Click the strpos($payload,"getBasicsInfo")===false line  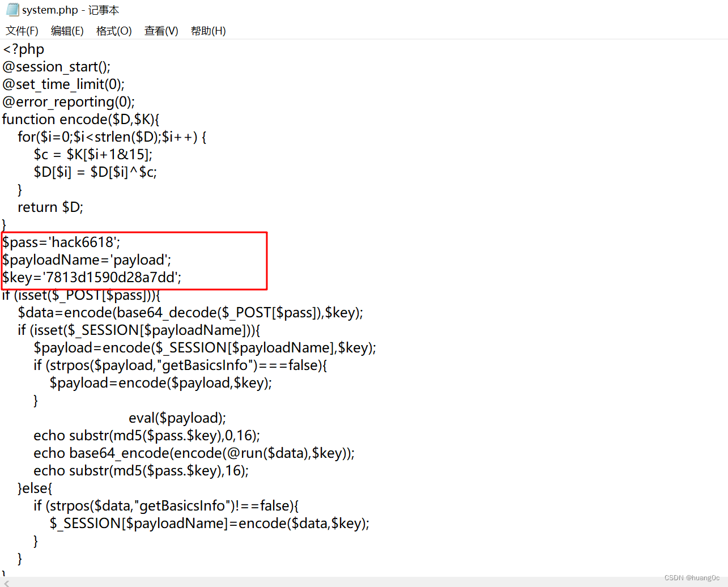coord(180,365)
